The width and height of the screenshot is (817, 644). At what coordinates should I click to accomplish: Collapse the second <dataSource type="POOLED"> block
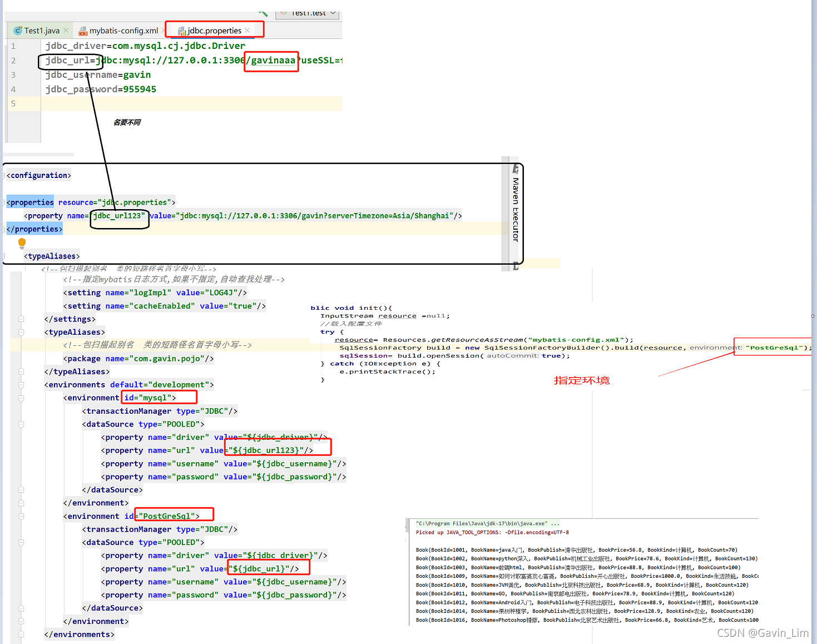coord(21,542)
